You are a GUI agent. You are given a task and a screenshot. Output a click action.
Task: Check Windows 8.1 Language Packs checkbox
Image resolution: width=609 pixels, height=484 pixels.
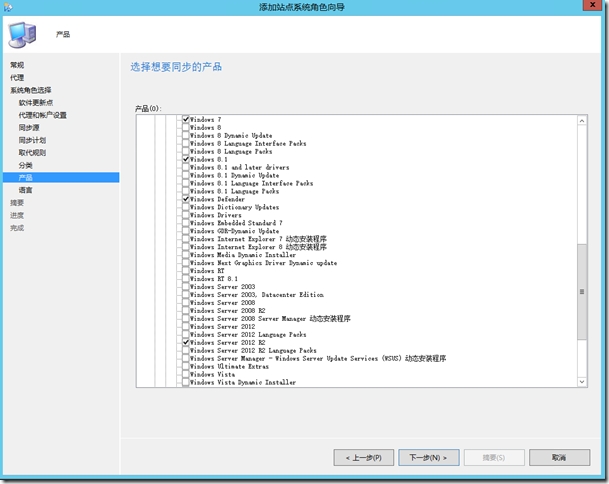pos(186,191)
